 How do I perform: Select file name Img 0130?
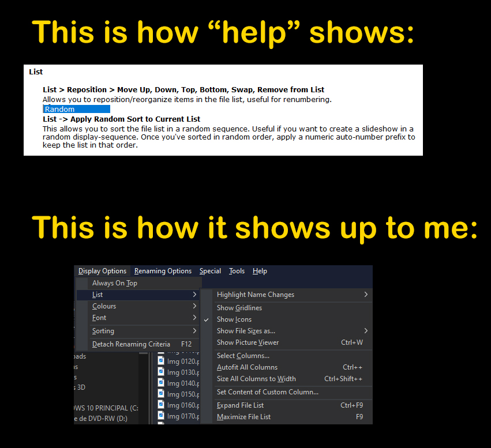[x=183, y=372]
